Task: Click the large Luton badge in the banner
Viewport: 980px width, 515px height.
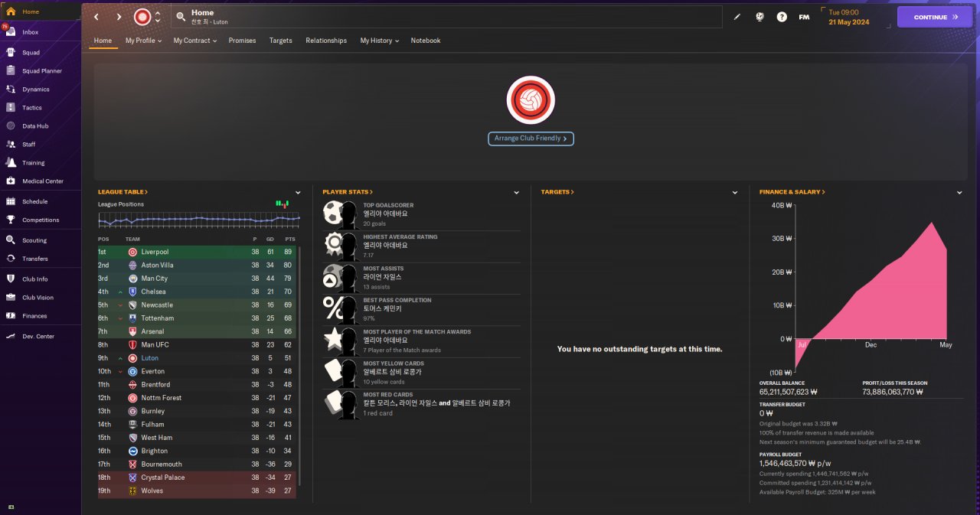Action: point(531,100)
